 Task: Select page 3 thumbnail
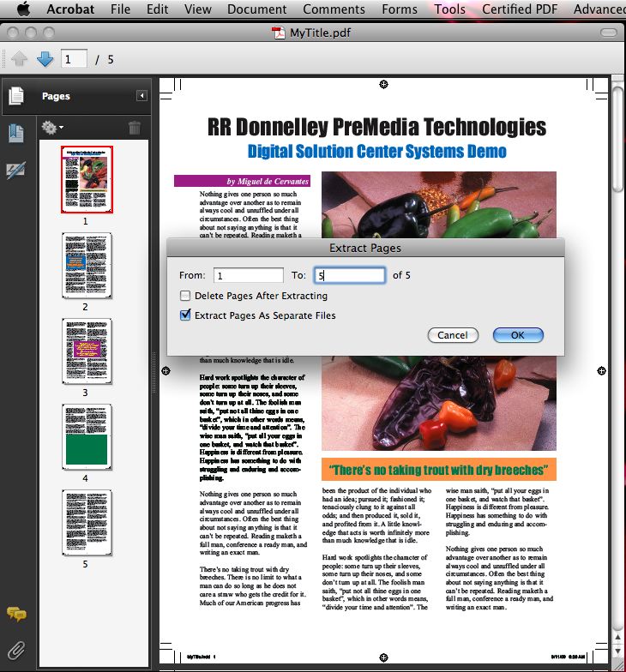(87, 351)
